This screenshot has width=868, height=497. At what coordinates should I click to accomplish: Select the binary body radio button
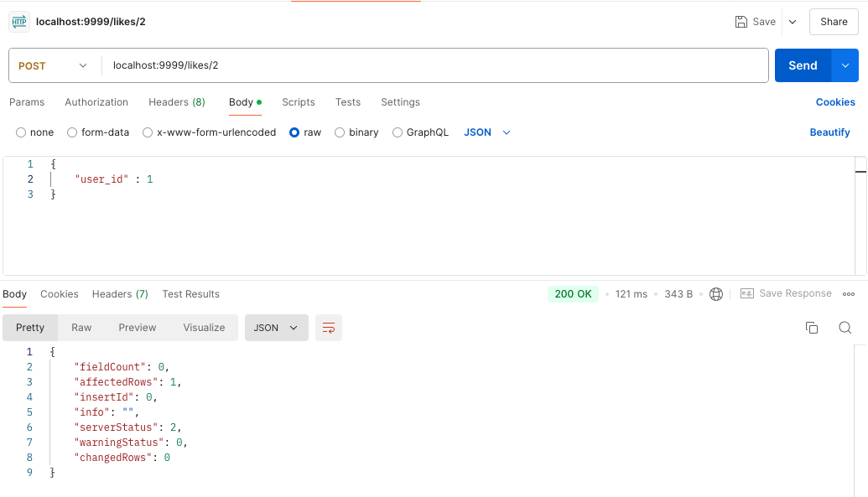tap(340, 132)
